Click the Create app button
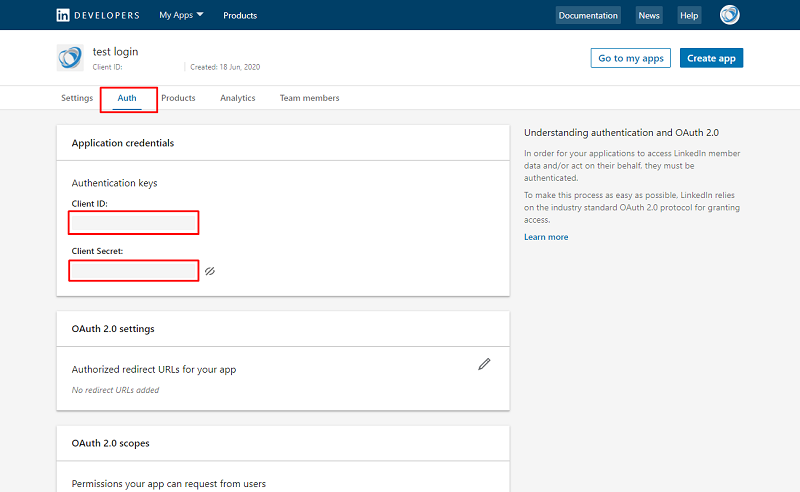 711,58
